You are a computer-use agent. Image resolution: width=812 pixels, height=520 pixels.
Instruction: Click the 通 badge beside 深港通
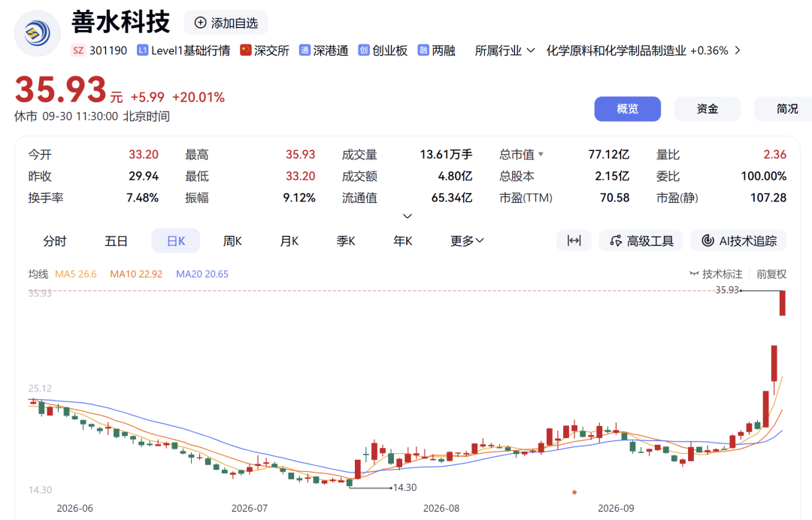pos(304,50)
